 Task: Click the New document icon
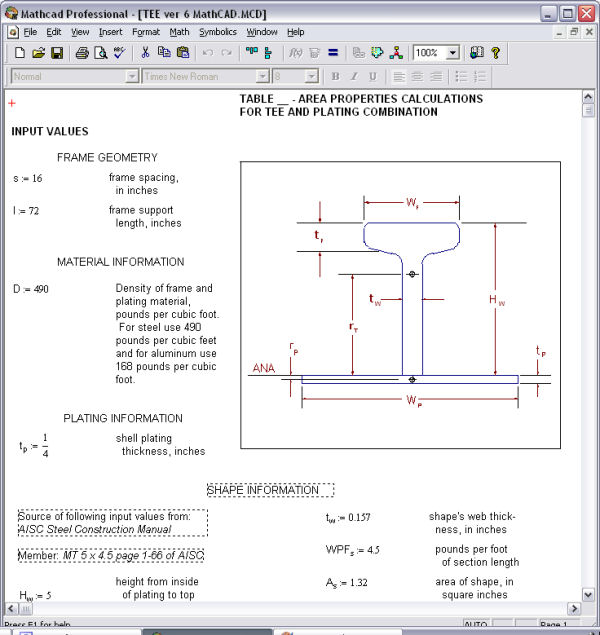tap(19, 53)
